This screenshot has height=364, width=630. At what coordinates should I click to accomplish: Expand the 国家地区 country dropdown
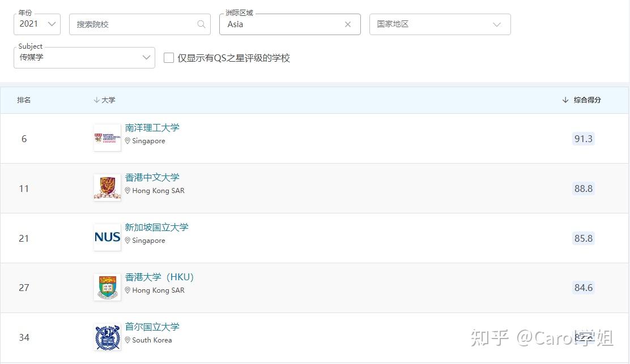[x=440, y=24]
